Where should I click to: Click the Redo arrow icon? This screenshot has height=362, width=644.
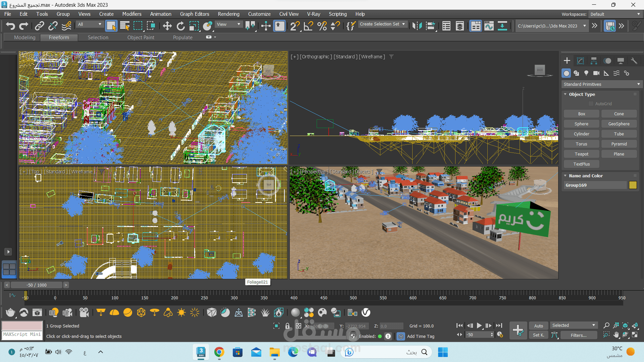click(x=24, y=26)
